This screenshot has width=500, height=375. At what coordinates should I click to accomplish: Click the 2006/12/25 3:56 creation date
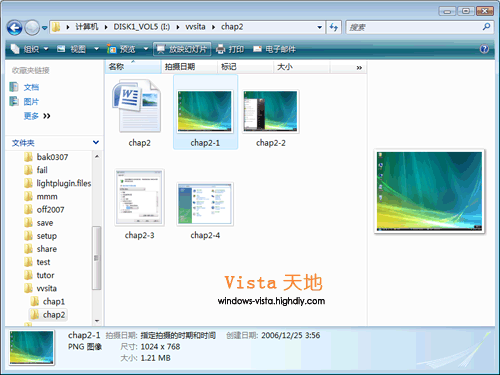[x=291, y=335]
